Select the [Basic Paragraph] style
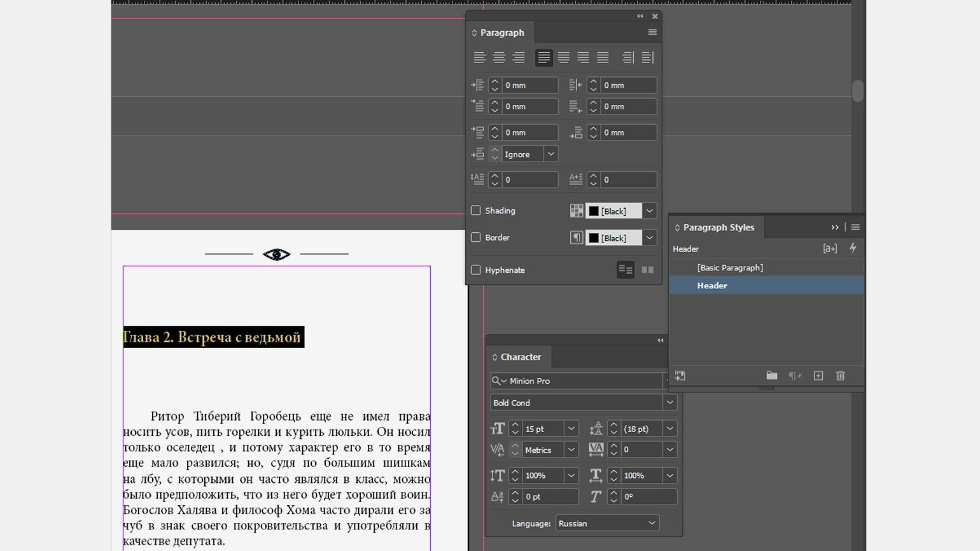The image size is (980, 551). [729, 268]
